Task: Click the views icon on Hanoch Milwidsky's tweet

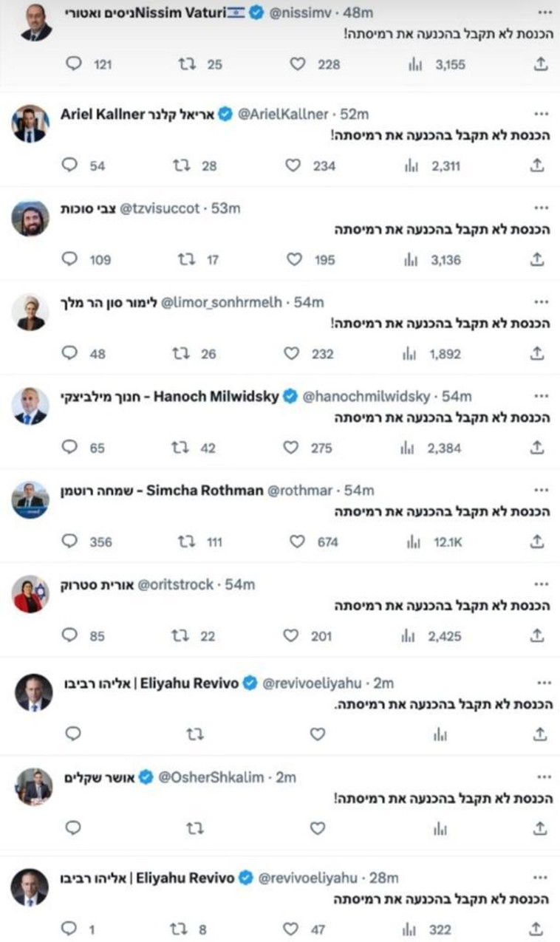Action: [409, 448]
